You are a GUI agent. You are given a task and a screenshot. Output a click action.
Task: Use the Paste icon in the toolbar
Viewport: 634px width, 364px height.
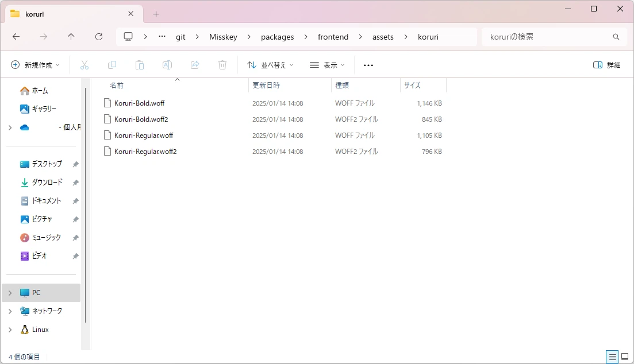(x=140, y=65)
